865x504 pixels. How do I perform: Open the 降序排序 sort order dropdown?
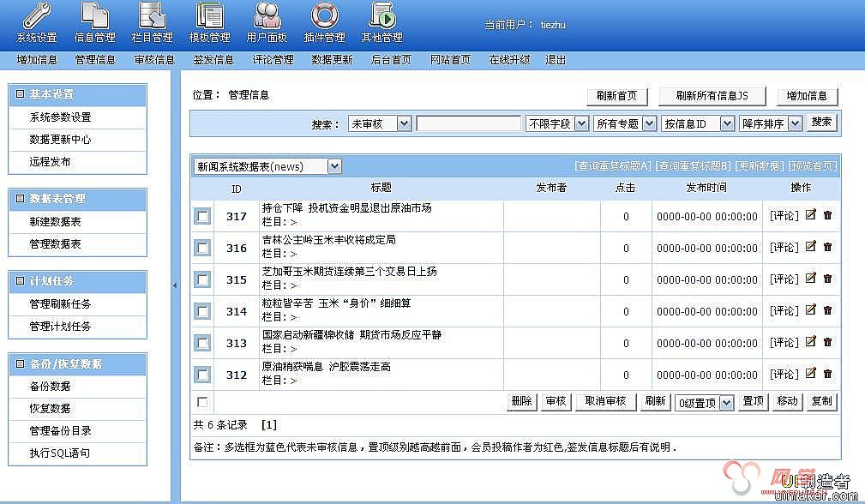tap(769, 123)
